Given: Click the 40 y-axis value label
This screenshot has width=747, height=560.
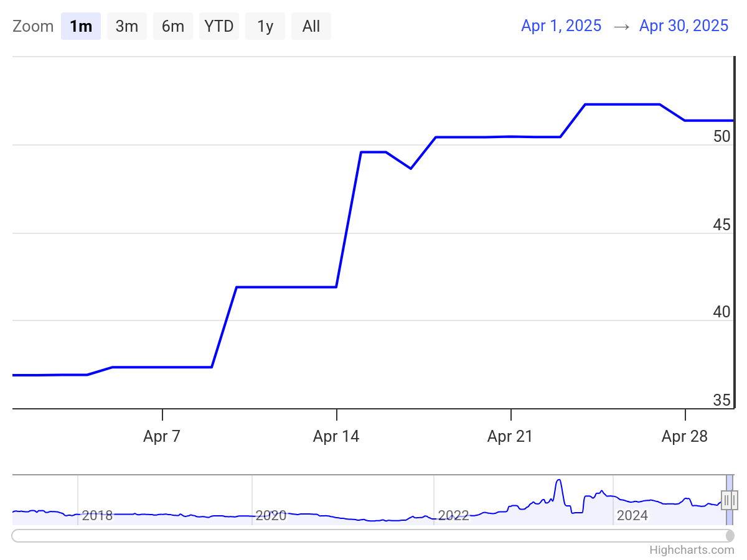Looking at the screenshot, I should 722,312.
